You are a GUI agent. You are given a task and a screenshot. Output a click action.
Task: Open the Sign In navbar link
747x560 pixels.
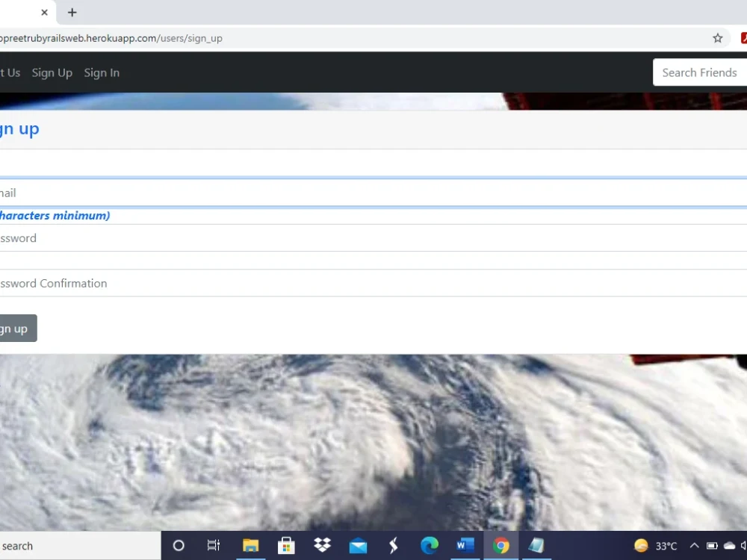[x=102, y=73]
